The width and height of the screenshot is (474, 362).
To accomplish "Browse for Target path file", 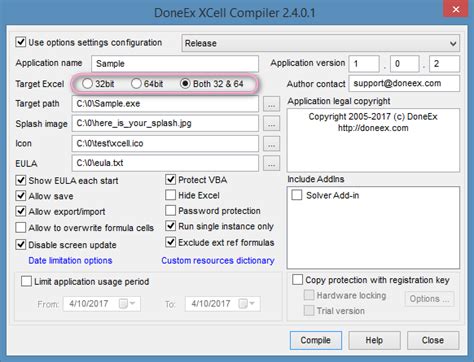I will click(271, 104).
